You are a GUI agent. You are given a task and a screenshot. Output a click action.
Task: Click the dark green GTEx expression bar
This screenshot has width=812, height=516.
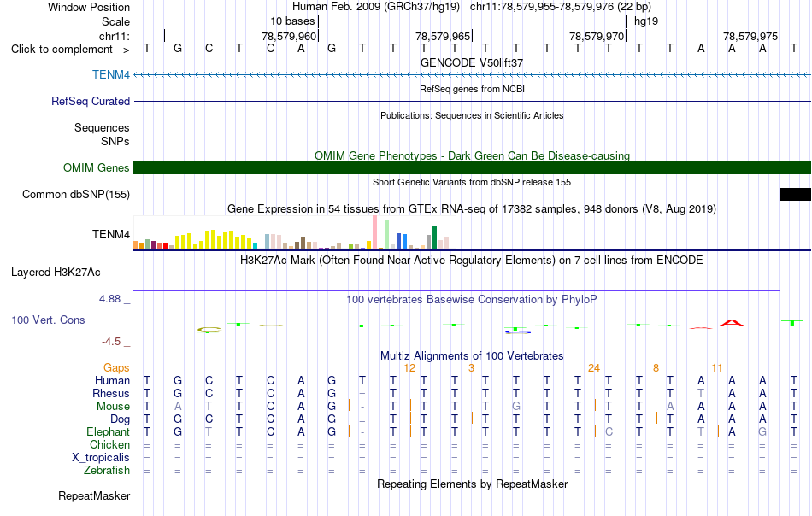pos(434,237)
